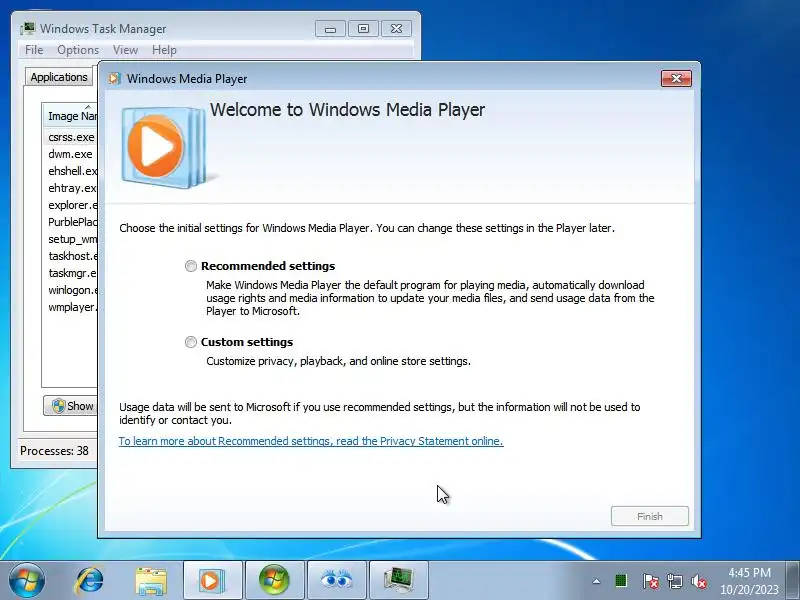Viewport: 800px width, 600px height.
Task: Select the ehshell process row
Action: tap(70, 171)
